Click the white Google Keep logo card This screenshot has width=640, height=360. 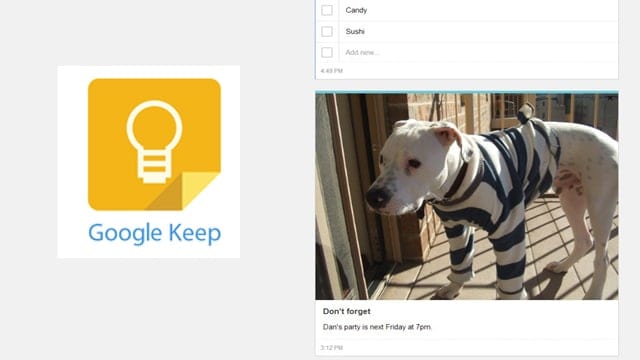pyautogui.click(x=149, y=162)
